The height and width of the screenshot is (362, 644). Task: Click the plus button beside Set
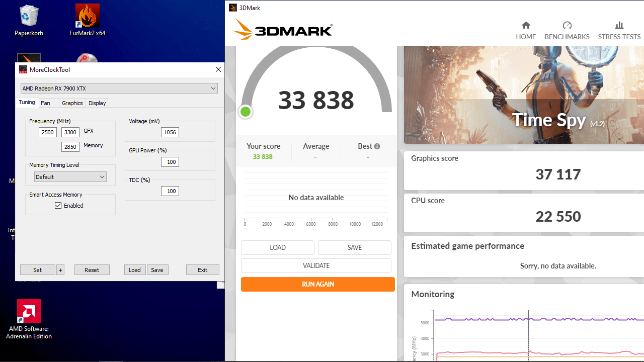[x=60, y=270]
